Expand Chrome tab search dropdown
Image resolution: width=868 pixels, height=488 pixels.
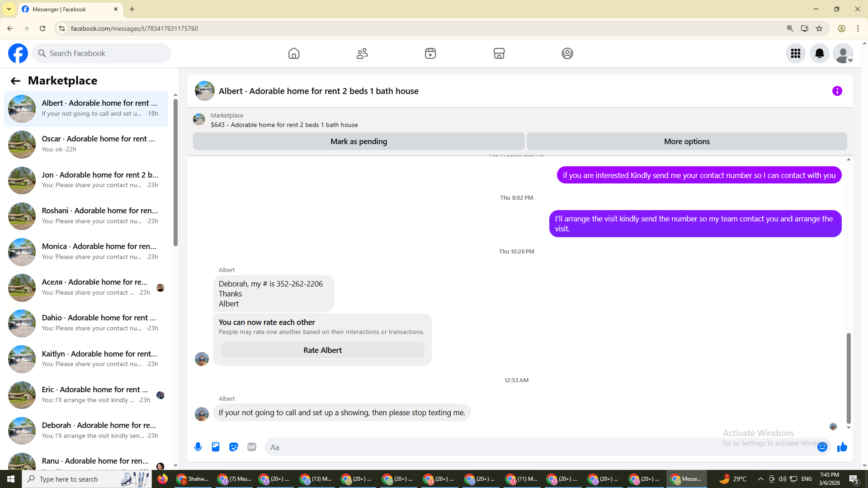pos(9,9)
